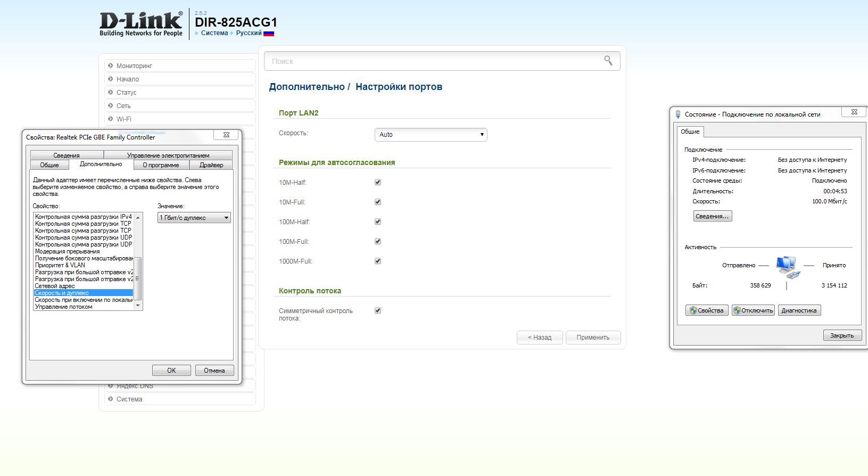
Task: Open the LAN2 speed Auto dropdown
Action: click(431, 135)
